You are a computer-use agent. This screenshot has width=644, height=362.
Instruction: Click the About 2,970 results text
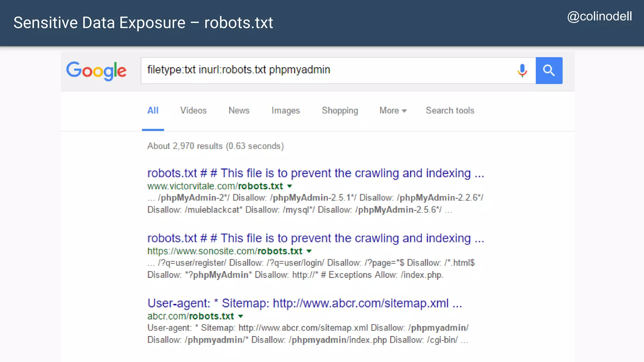(x=215, y=146)
